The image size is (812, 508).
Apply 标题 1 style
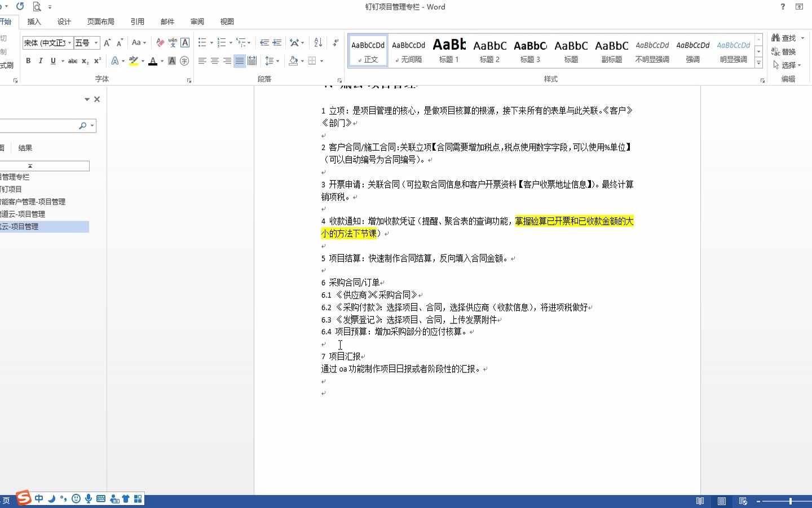click(x=449, y=50)
